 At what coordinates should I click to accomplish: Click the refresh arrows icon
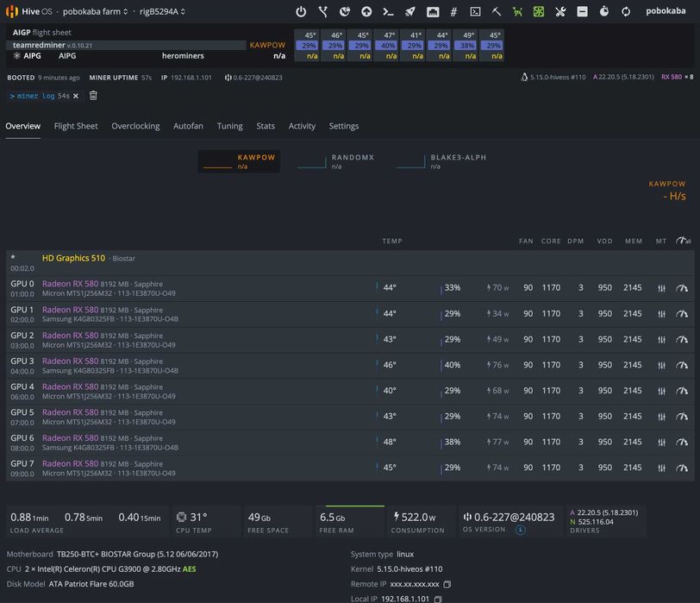pyautogui.click(x=626, y=11)
